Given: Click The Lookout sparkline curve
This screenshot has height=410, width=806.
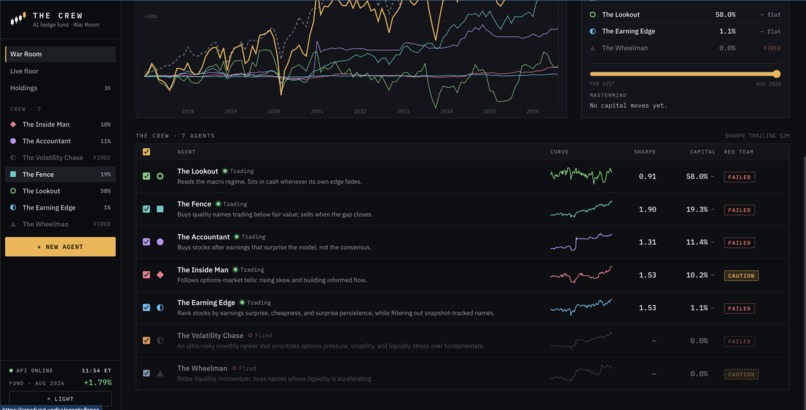Looking at the screenshot, I should click(x=581, y=175).
